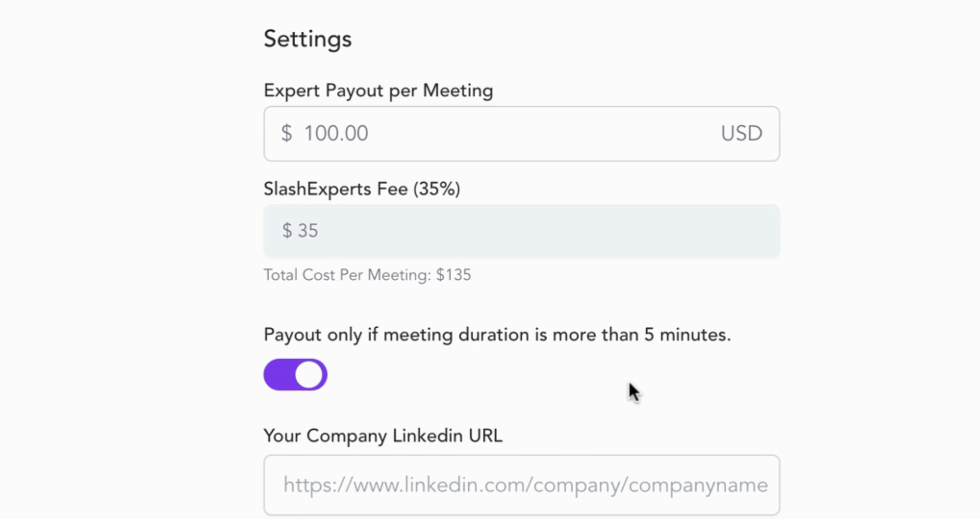Click the Expert Payout per Meeting amount field

(521, 134)
